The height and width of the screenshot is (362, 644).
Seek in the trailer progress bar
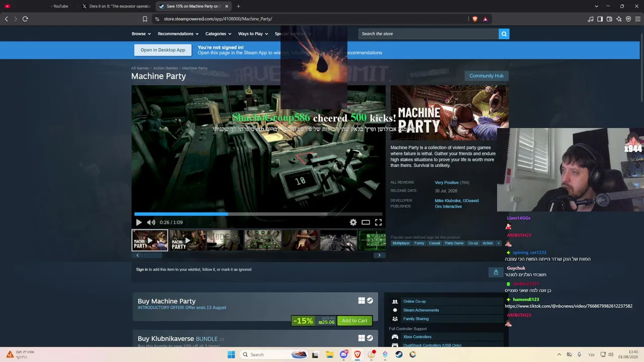tap(258, 214)
